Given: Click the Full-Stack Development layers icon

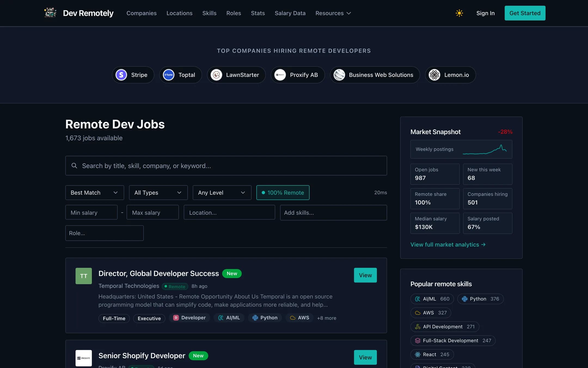Looking at the screenshot, I should coord(417,340).
